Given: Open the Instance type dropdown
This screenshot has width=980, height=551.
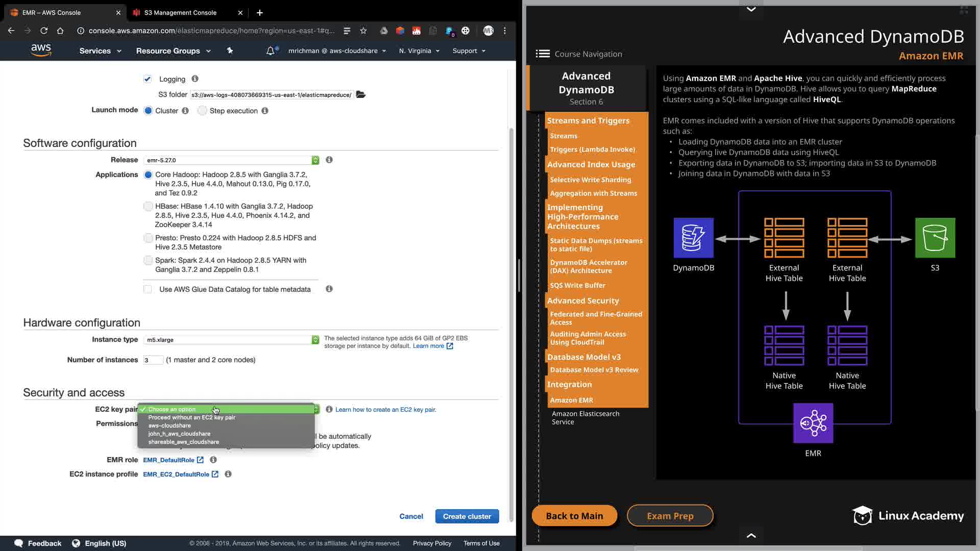Looking at the screenshot, I should pos(231,340).
